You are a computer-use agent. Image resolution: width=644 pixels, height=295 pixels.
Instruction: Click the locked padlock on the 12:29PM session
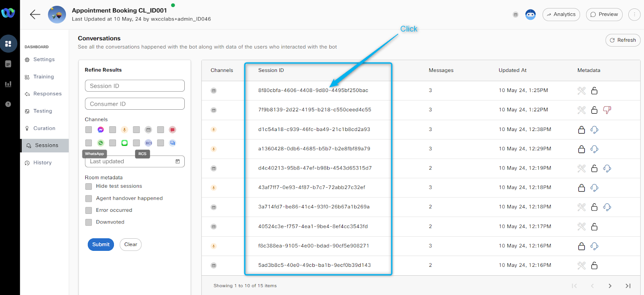pyautogui.click(x=581, y=149)
